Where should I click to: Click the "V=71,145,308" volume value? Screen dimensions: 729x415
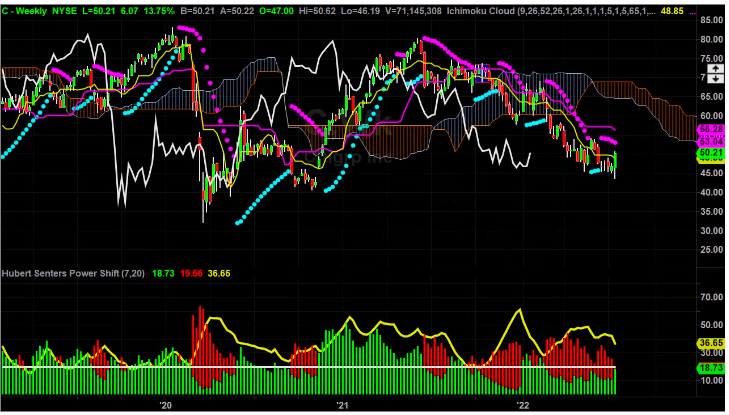[413, 10]
